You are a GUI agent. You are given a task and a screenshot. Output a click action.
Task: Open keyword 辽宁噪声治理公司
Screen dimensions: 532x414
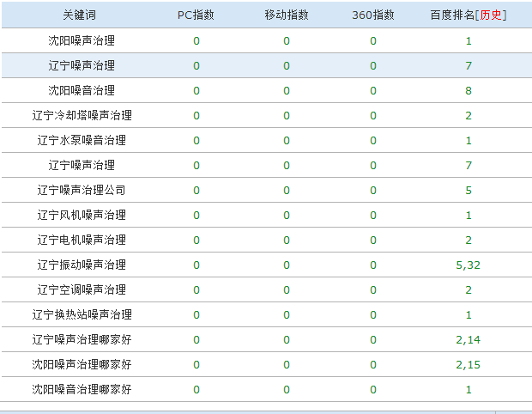(82, 190)
